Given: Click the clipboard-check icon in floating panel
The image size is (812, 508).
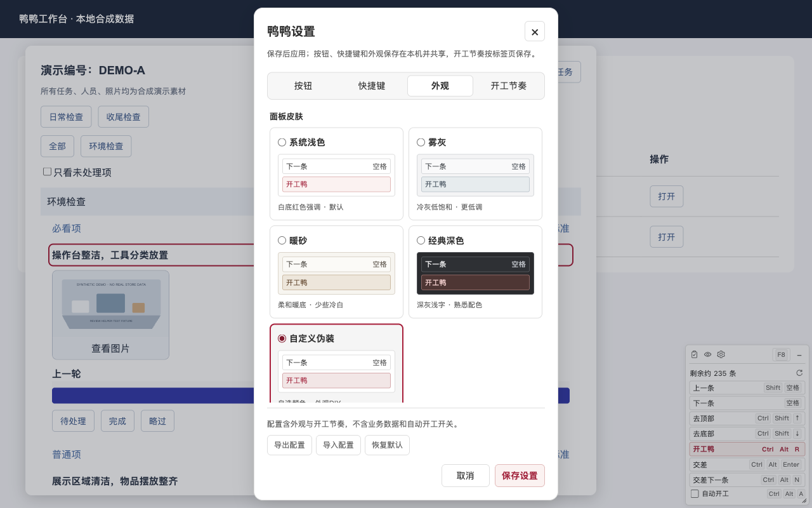Looking at the screenshot, I should click(695, 354).
